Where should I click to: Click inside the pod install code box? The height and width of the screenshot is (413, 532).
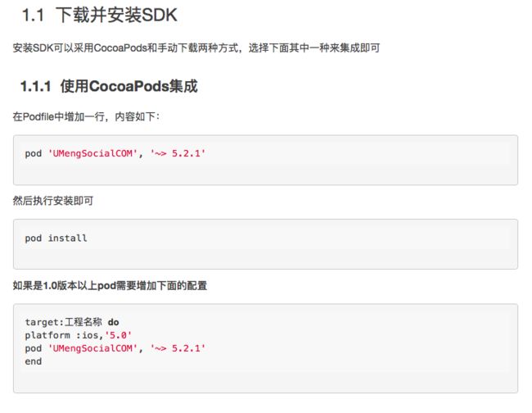pyautogui.click(x=265, y=244)
